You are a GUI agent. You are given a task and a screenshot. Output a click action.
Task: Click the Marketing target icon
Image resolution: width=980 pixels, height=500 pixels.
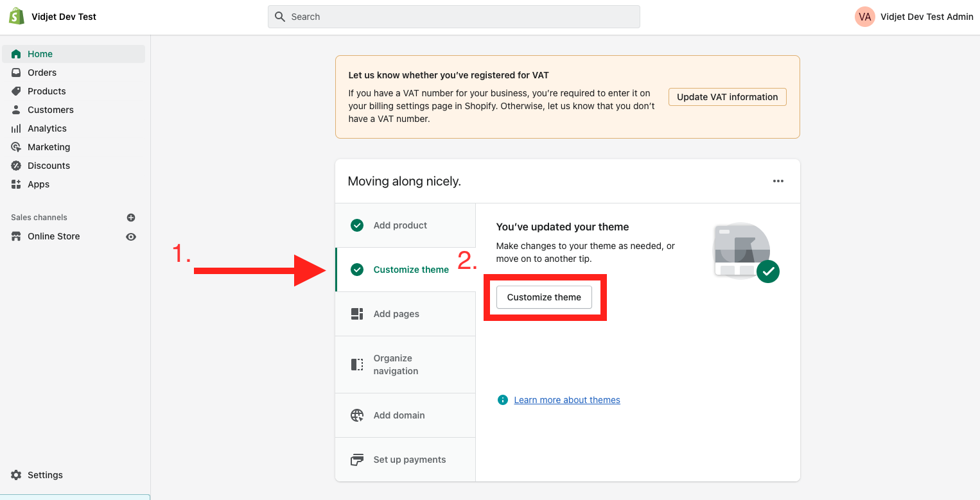(16, 147)
